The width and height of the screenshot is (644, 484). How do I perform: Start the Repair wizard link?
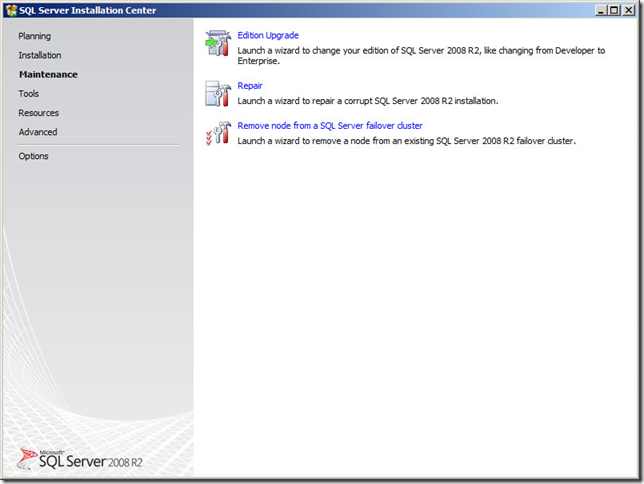[x=250, y=86]
